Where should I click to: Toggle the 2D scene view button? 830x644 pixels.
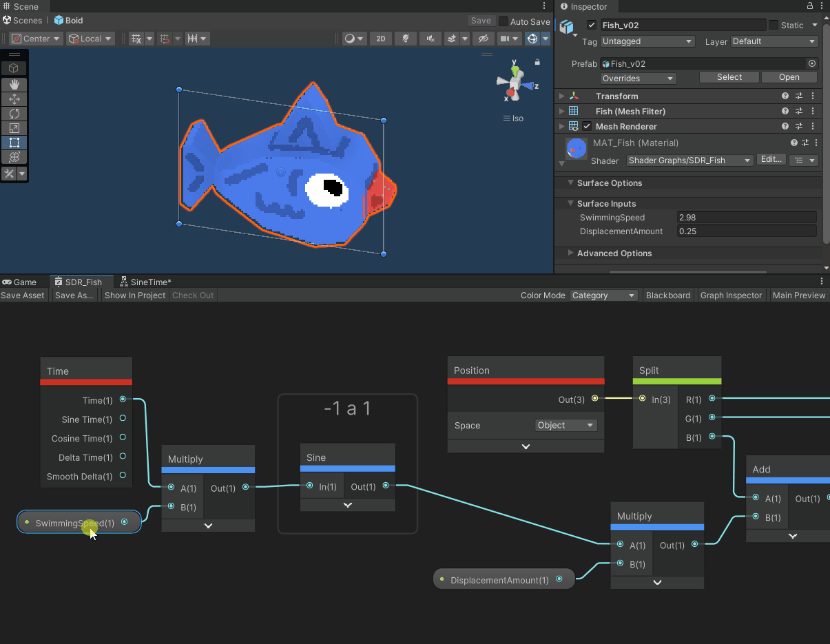[x=381, y=39]
